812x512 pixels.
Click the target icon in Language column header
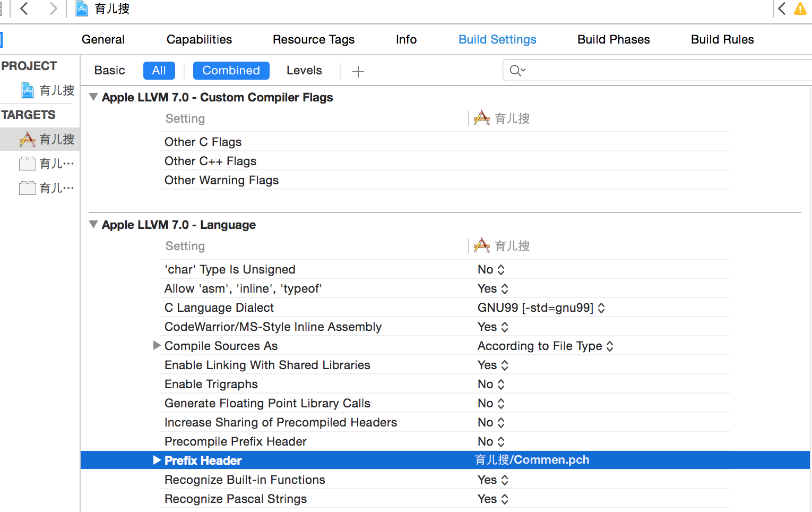(482, 245)
